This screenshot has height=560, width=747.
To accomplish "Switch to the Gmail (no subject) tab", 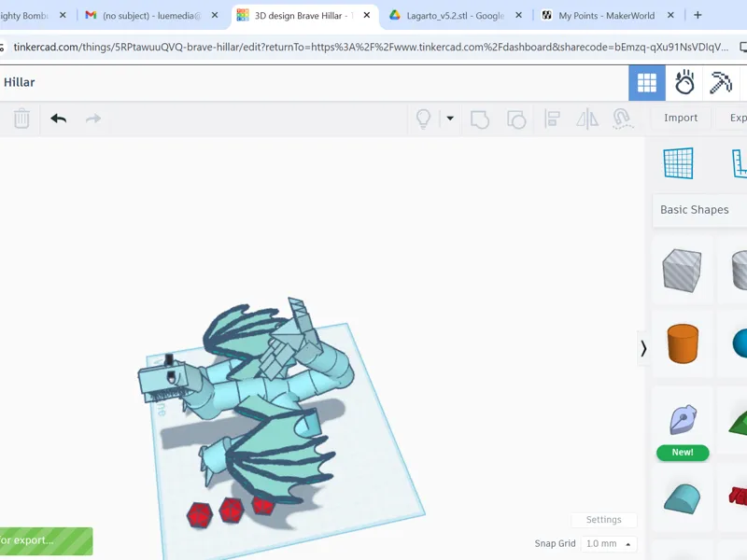I will [150, 16].
